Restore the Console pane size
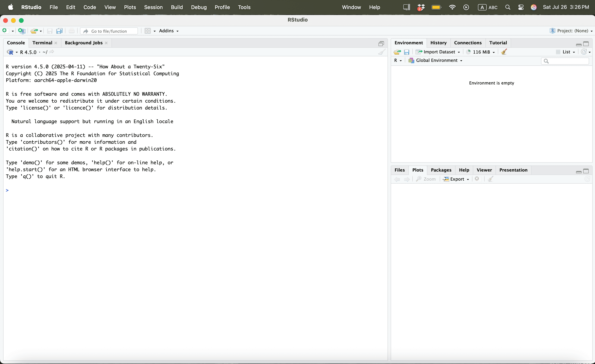Image resolution: width=595 pixels, height=364 pixels. tap(381, 44)
